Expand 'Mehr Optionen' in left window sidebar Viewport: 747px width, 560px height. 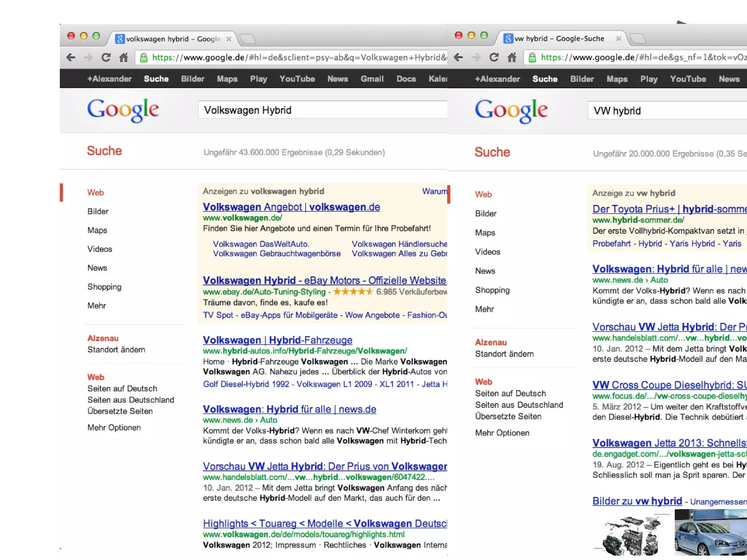pyautogui.click(x=114, y=428)
